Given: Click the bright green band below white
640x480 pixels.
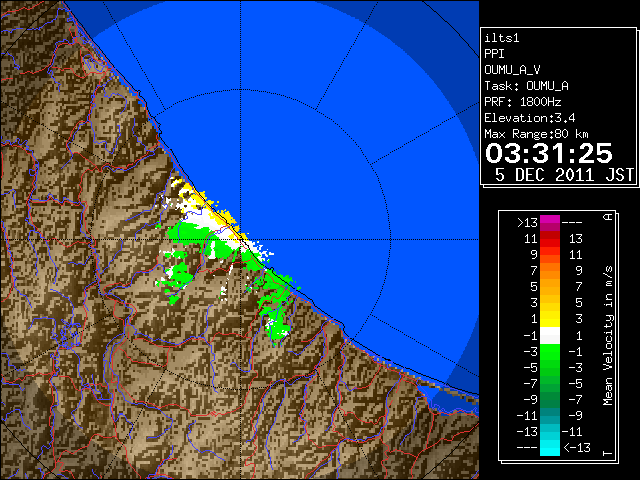Looking at the screenshot, I should pyautogui.click(x=550, y=352).
